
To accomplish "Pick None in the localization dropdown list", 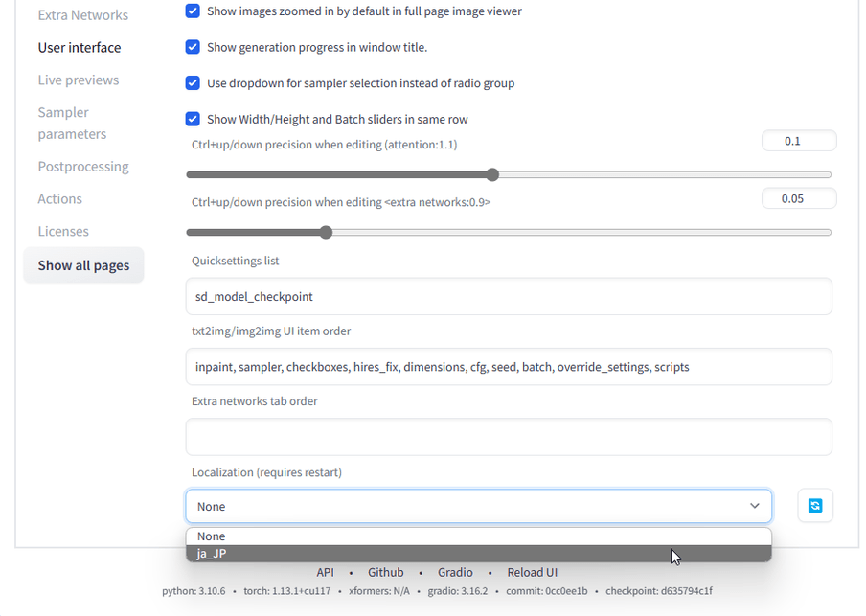I will (x=478, y=536).
